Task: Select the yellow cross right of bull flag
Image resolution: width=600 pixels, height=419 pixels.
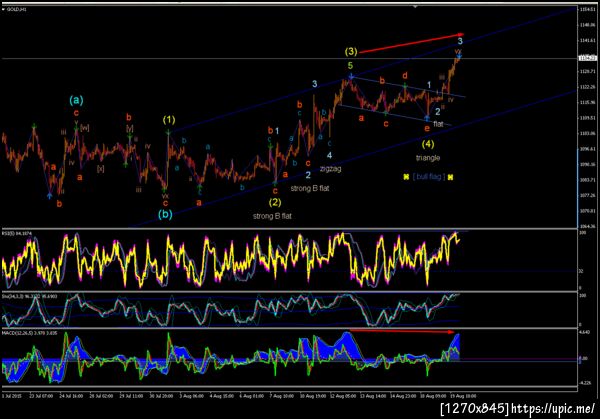Action: coord(450,177)
